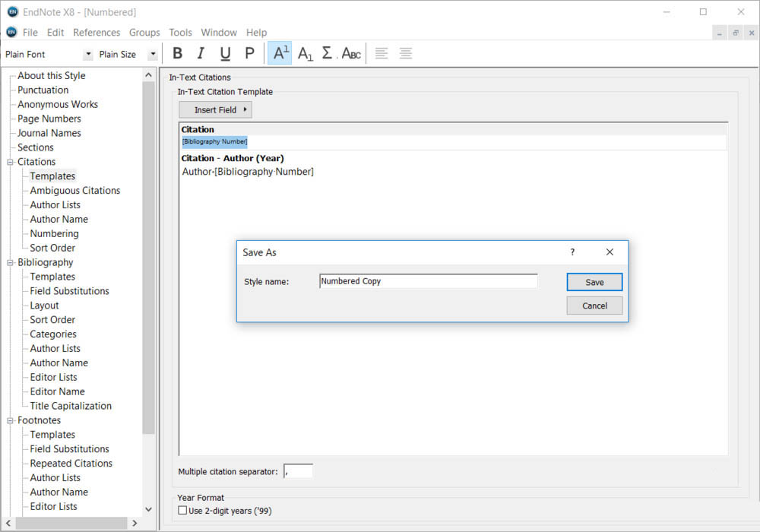Open the Plain Size dropdown

click(153, 55)
